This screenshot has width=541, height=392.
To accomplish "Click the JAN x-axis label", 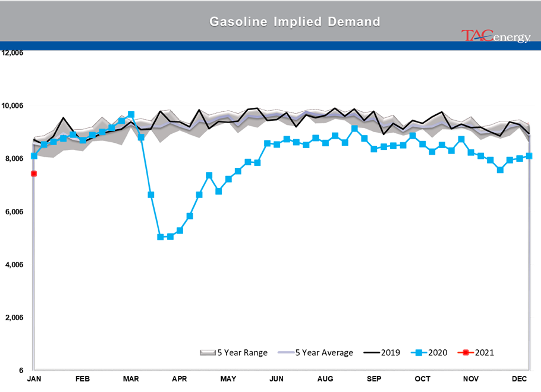I will click(34, 379).
